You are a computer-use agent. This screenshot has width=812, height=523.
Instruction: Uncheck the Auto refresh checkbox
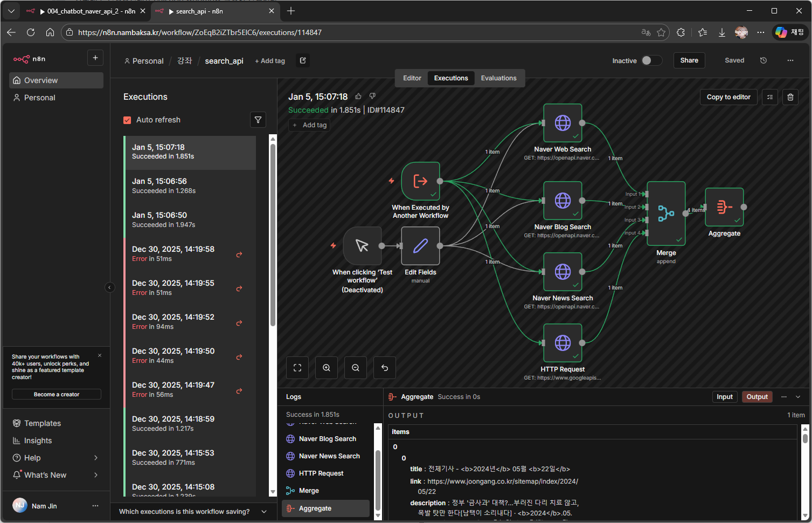(x=127, y=120)
